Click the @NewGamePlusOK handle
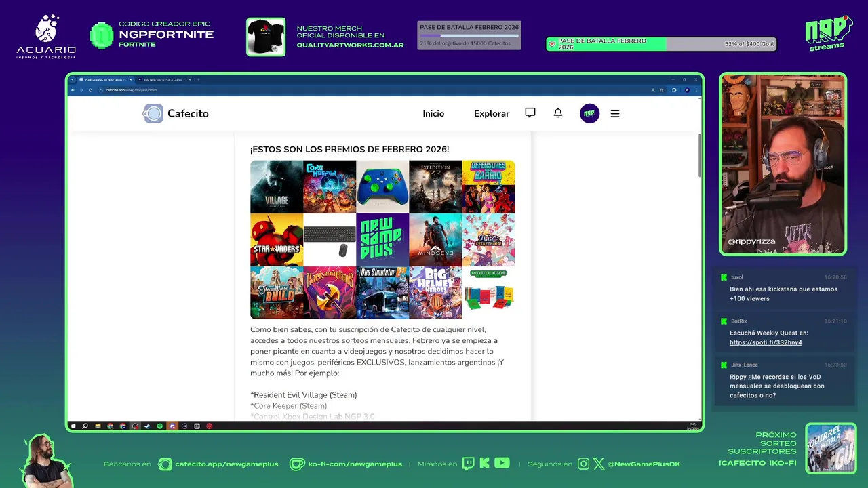Screen dimensions: 868x488 click(644, 464)
